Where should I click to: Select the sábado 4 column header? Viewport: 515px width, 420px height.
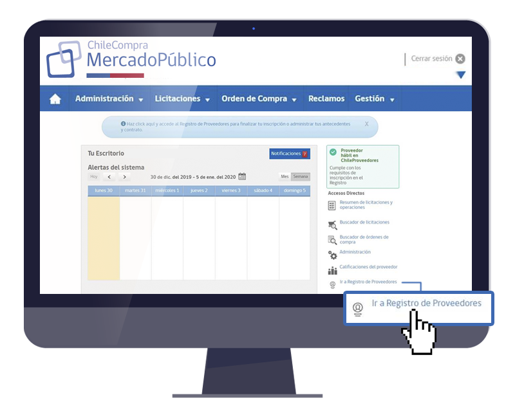(263, 190)
